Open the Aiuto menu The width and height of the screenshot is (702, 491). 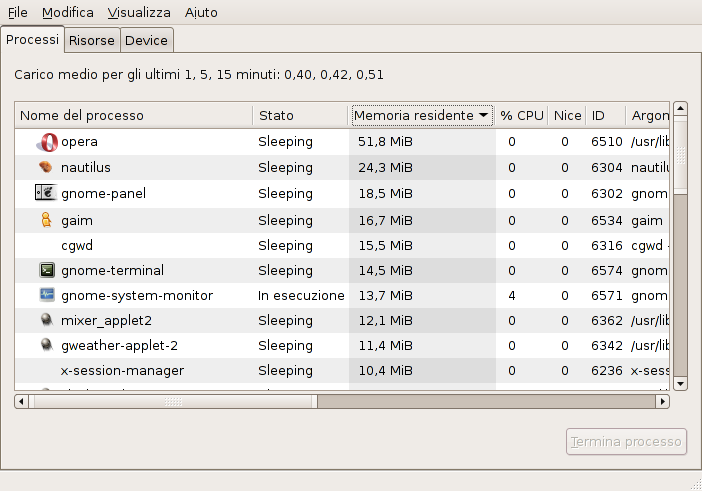[201, 13]
